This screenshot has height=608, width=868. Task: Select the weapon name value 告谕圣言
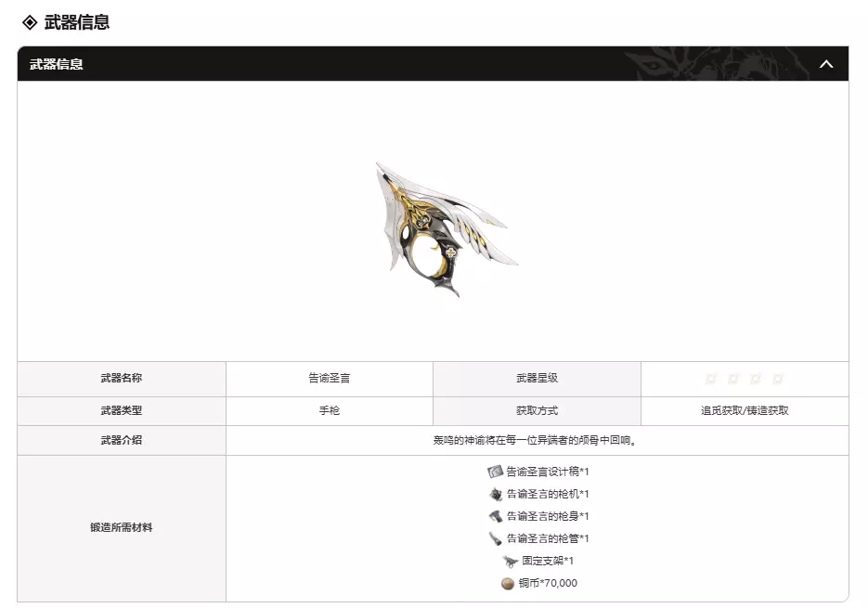pyautogui.click(x=330, y=378)
